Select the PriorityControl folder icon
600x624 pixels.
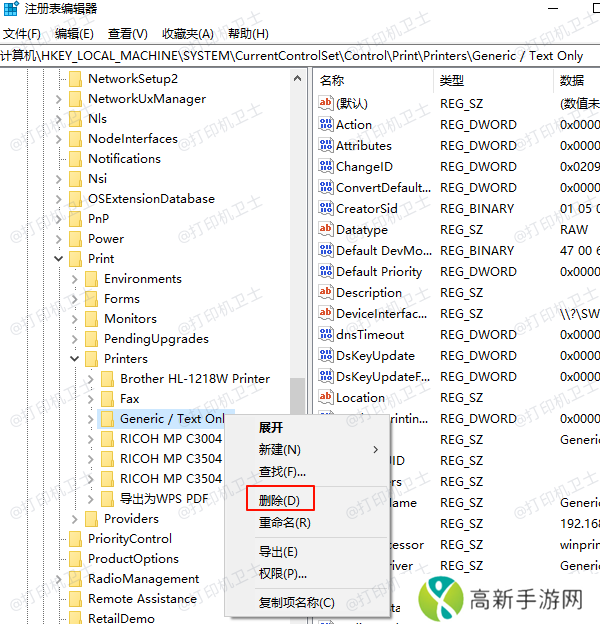point(75,539)
